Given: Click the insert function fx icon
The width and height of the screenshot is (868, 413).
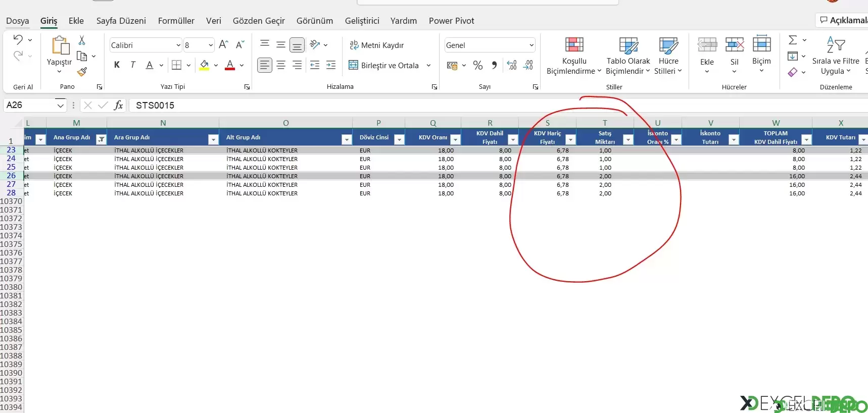Looking at the screenshot, I should 118,105.
